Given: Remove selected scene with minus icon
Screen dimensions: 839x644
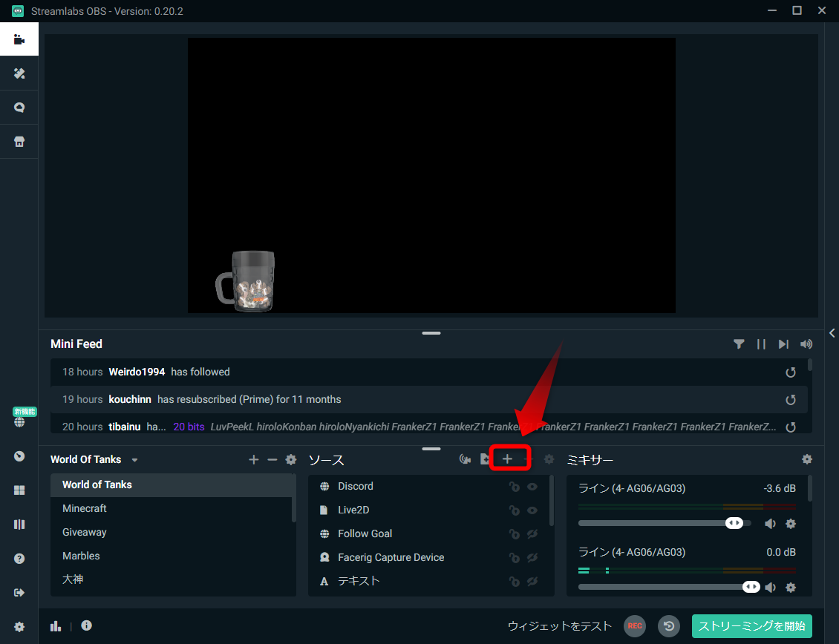Looking at the screenshot, I should click(x=272, y=459).
